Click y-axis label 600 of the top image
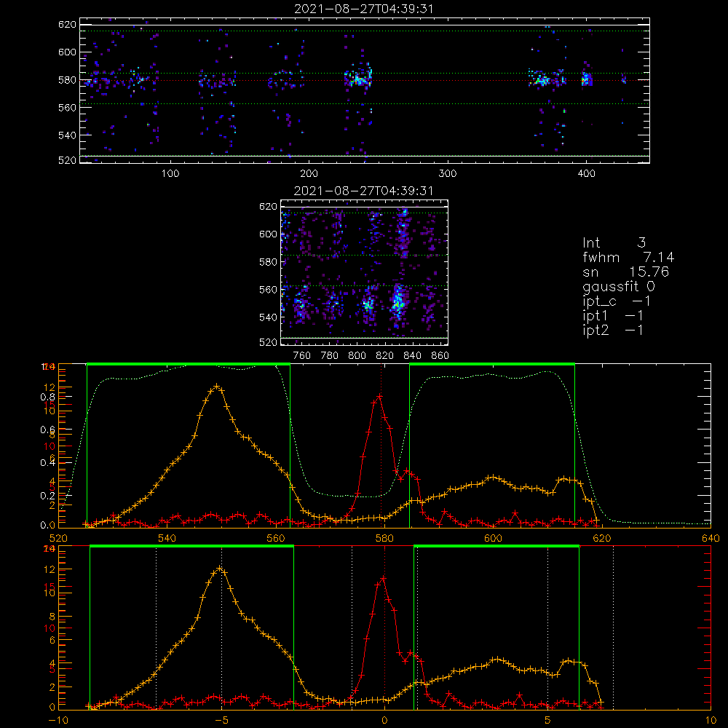Screen dimensions: 728x728 [67, 52]
